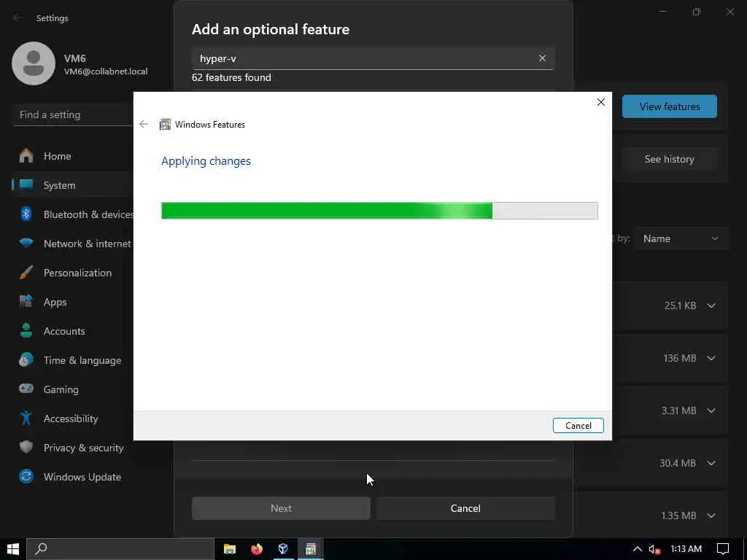Screen dimensions: 747x560
Task: Go back in Windows Features dialog
Action: click(x=144, y=124)
